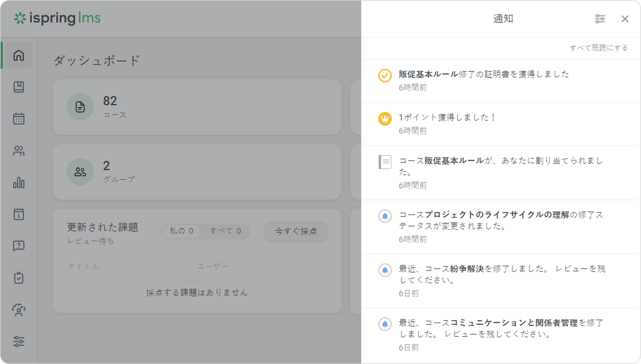Open the settings sliders sidebar icon
Image resolution: width=641 pixels, height=364 pixels.
tap(19, 342)
